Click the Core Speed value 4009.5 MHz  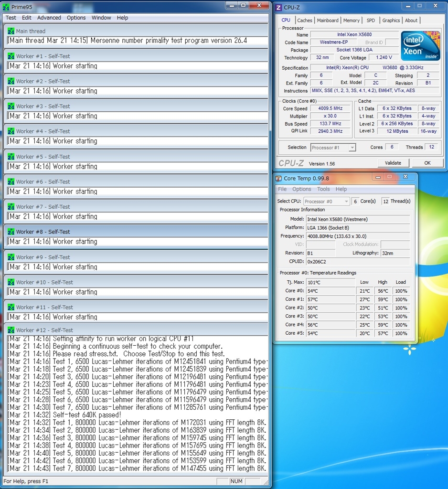coord(331,108)
